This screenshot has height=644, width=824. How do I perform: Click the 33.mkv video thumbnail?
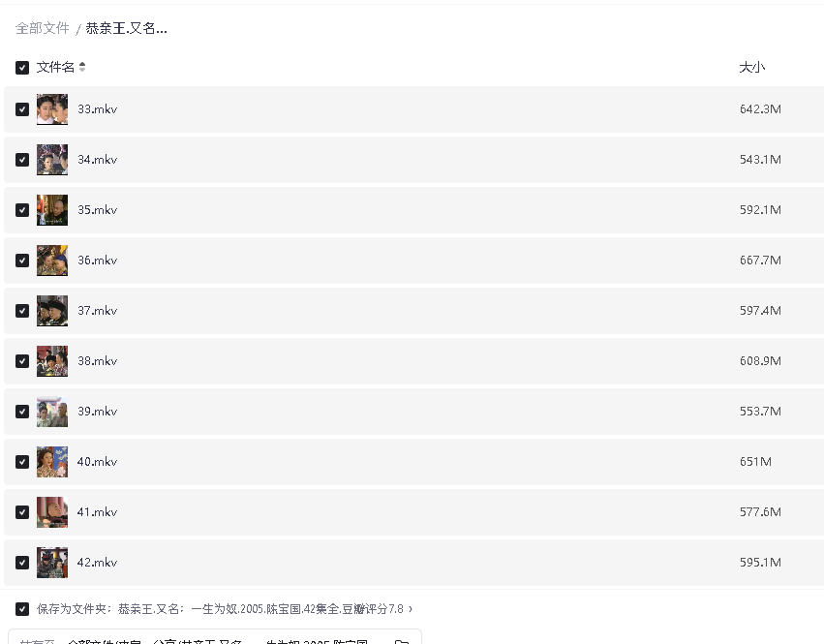(52, 109)
